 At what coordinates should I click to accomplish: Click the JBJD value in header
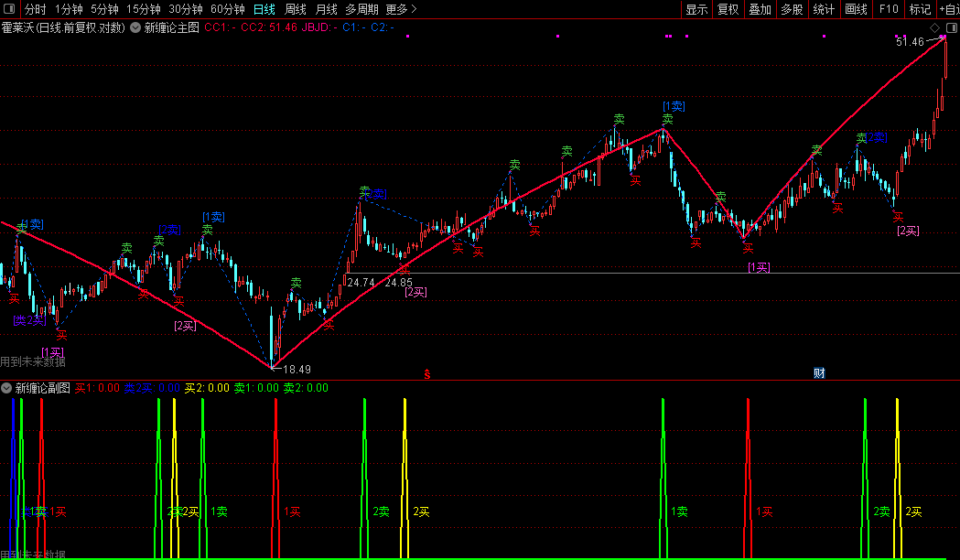(319, 28)
